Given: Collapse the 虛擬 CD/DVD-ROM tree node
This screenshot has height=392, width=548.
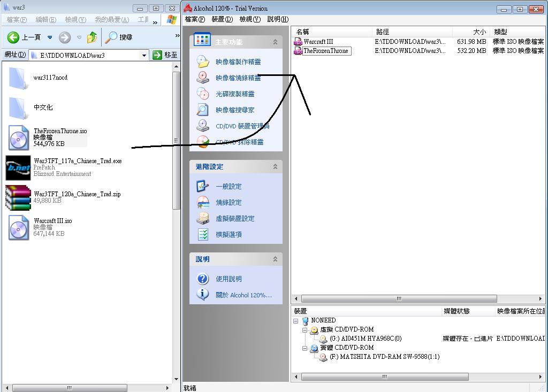Looking at the screenshot, I should pyautogui.click(x=305, y=329).
